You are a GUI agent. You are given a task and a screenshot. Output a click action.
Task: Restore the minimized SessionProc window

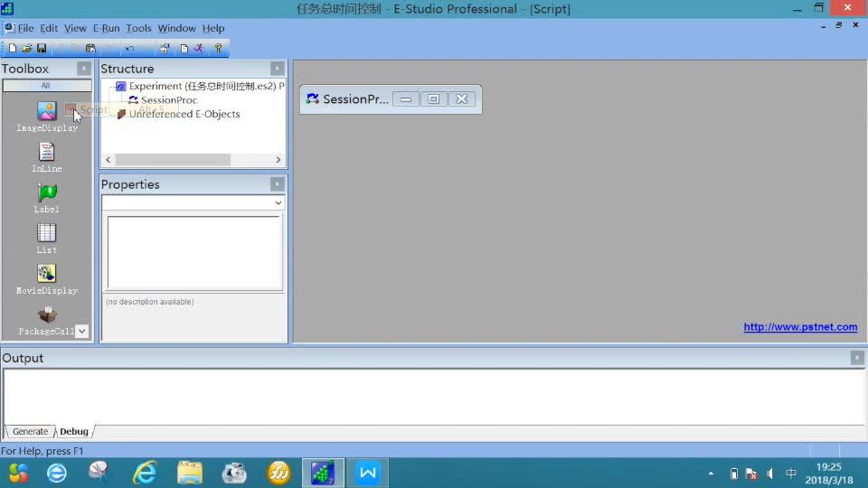[x=433, y=99]
